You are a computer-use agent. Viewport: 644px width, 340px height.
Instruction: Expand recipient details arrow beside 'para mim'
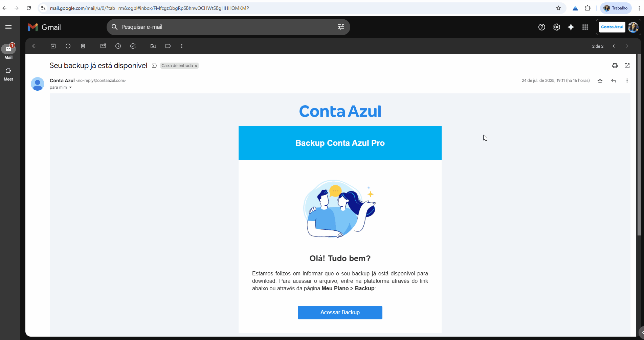click(70, 87)
